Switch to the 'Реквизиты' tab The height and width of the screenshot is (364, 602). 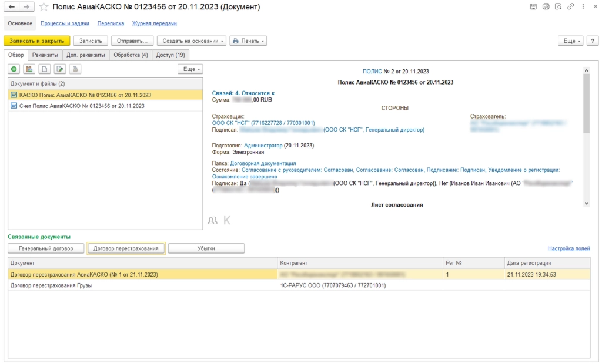[x=45, y=55]
